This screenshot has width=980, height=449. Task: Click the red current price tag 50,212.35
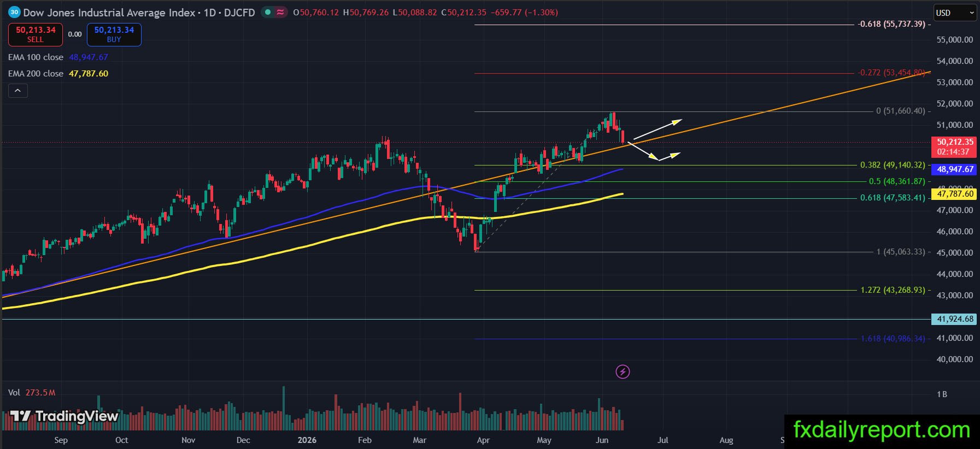(x=954, y=147)
